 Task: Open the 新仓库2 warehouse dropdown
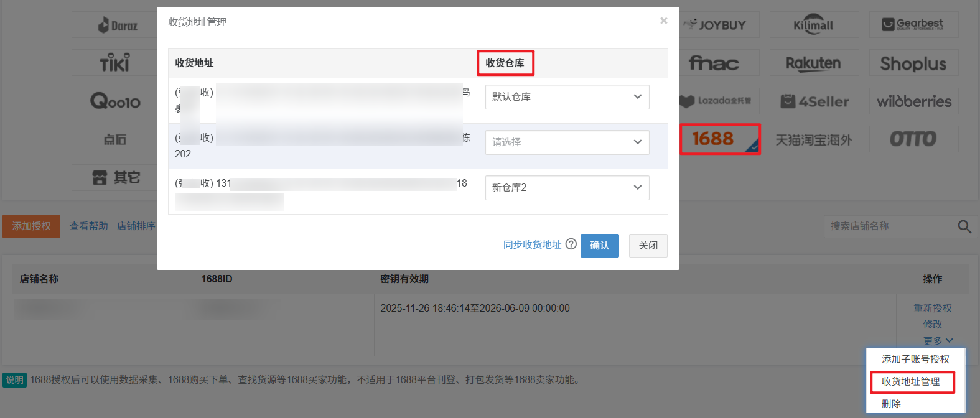pos(567,188)
